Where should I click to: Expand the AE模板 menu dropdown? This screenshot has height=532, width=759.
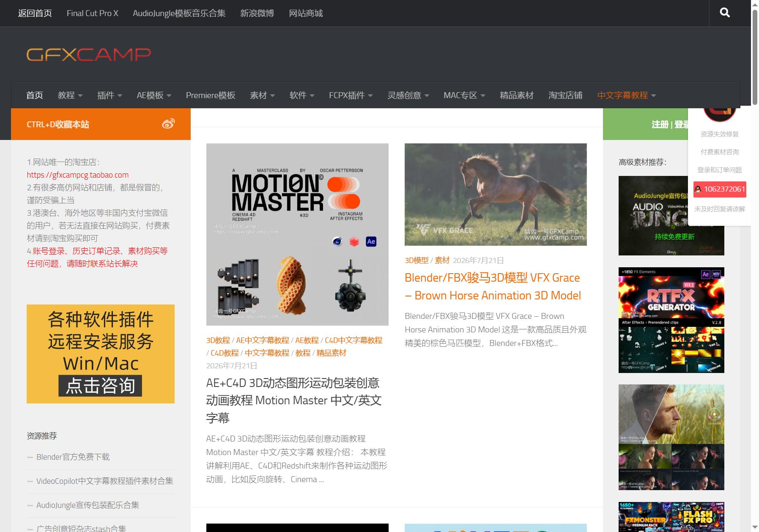coord(154,95)
